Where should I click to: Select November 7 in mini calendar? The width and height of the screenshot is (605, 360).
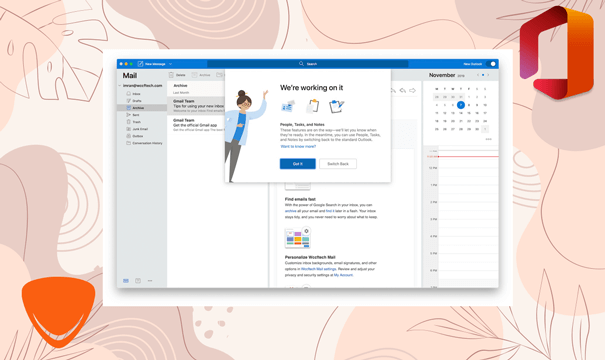click(x=461, y=105)
